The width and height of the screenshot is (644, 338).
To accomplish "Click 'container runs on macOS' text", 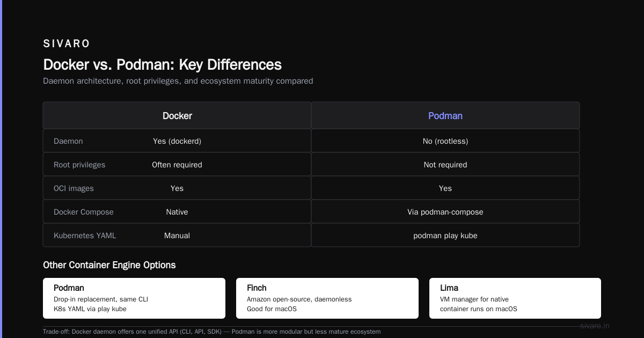I will 479,309.
